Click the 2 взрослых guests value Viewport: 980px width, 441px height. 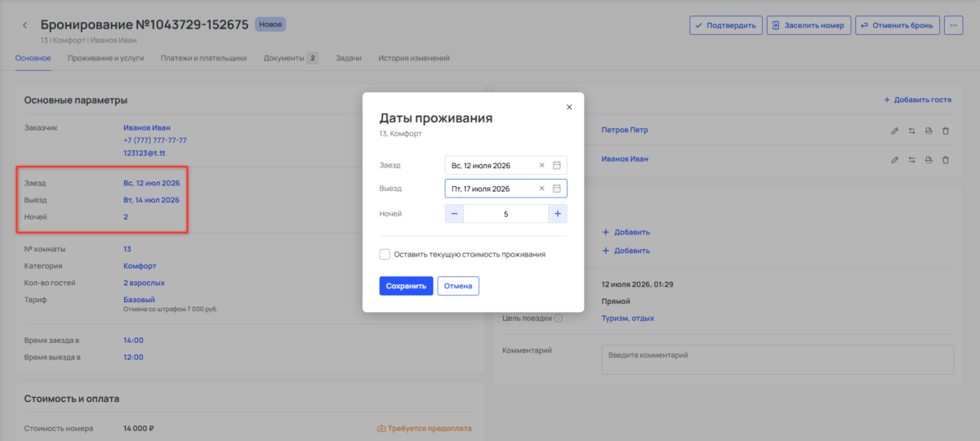tap(144, 283)
